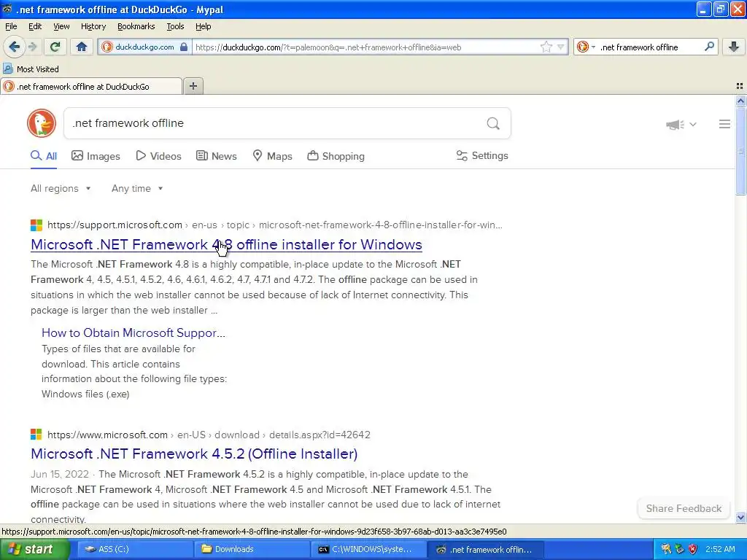
Task: Switch to Downloads folder taskbar window
Action: coord(252,549)
